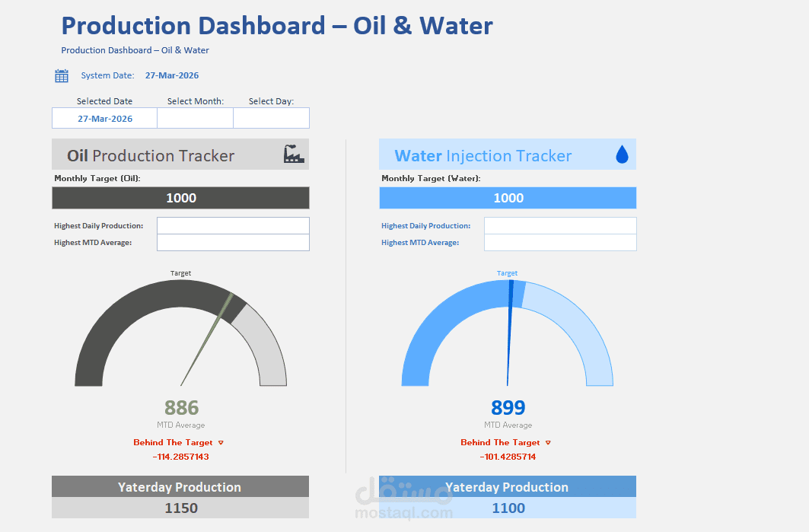Open the Select Day dropdown cell
The width and height of the screenshot is (809, 532).
(x=272, y=118)
